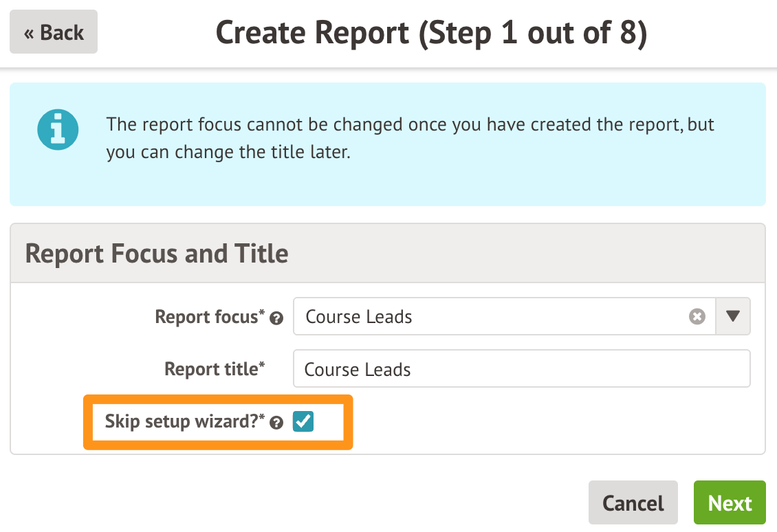777x532 pixels.
Task: Click inside the Report title input field
Action: [x=521, y=369]
